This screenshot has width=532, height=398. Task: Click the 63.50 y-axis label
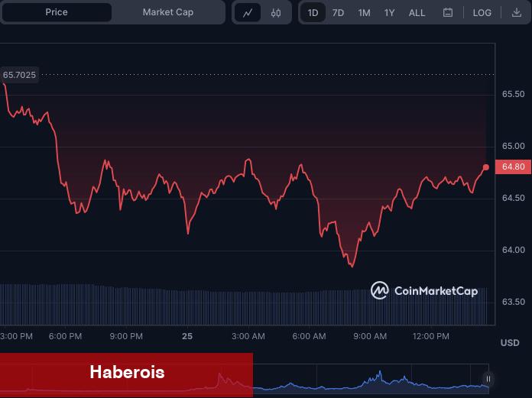[x=513, y=302]
